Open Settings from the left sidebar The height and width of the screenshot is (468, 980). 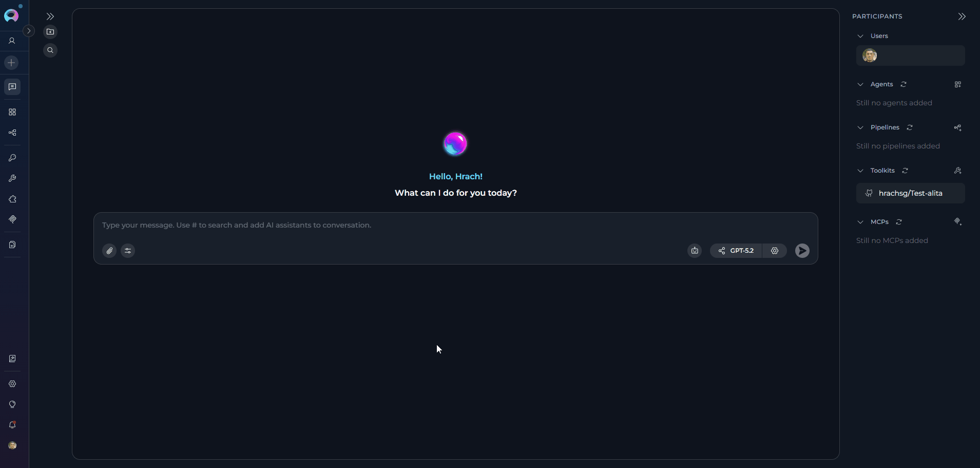[x=12, y=384]
